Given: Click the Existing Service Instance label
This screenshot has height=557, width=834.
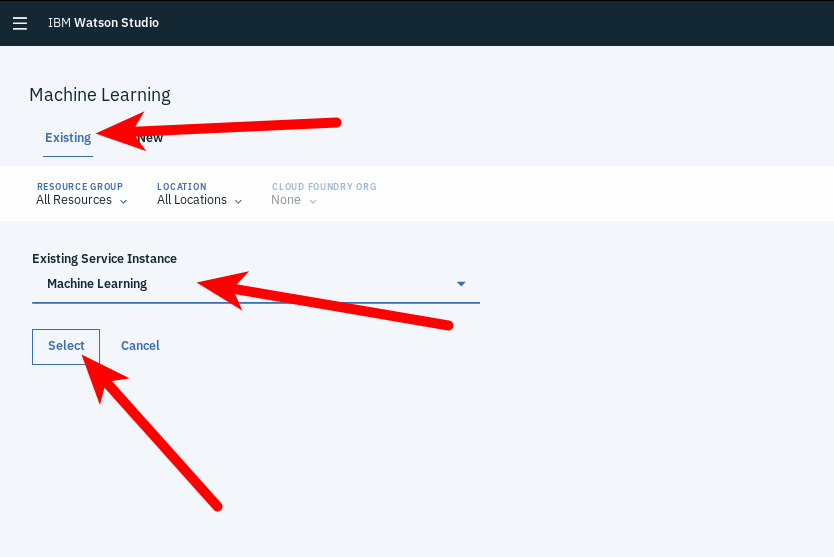Looking at the screenshot, I should coord(104,259).
